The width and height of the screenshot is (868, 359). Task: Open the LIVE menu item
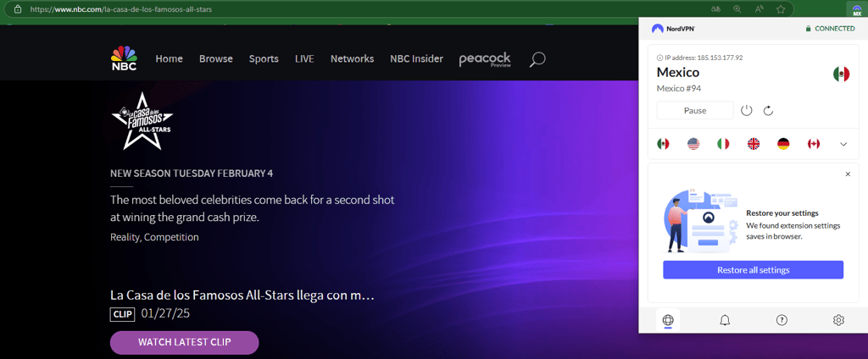tap(304, 58)
